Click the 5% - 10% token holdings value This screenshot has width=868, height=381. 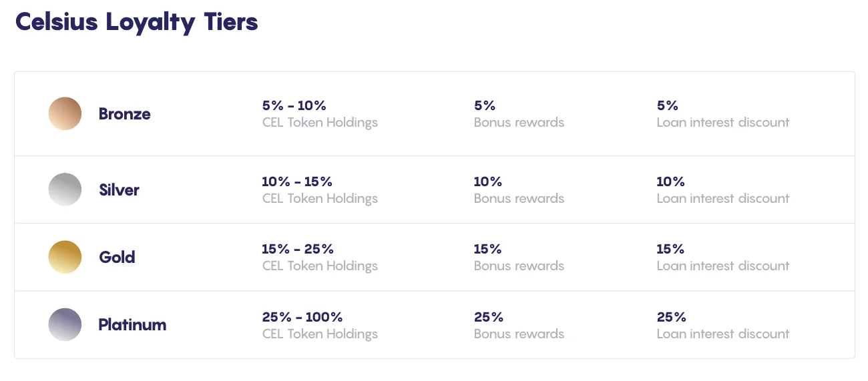tap(294, 105)
